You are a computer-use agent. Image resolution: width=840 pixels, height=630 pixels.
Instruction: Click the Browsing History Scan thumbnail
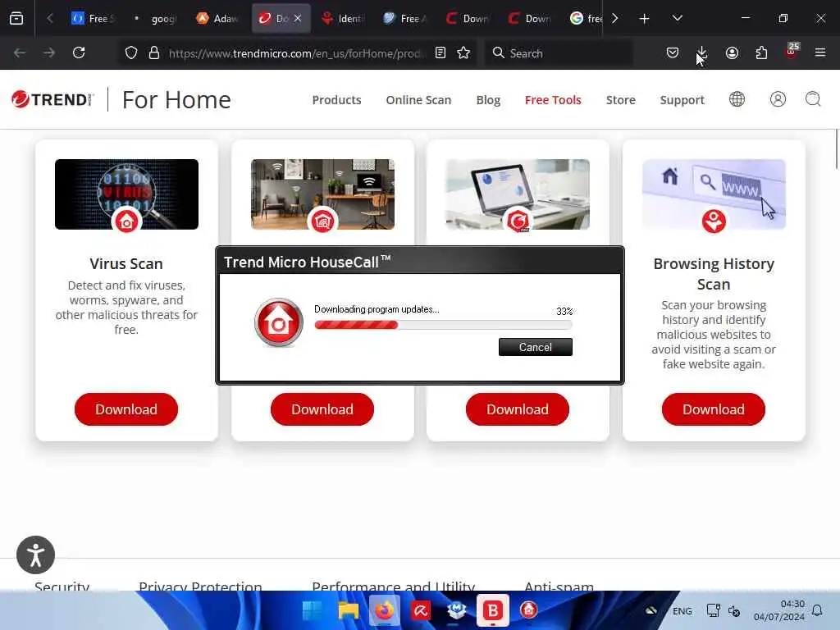(714, 194)
